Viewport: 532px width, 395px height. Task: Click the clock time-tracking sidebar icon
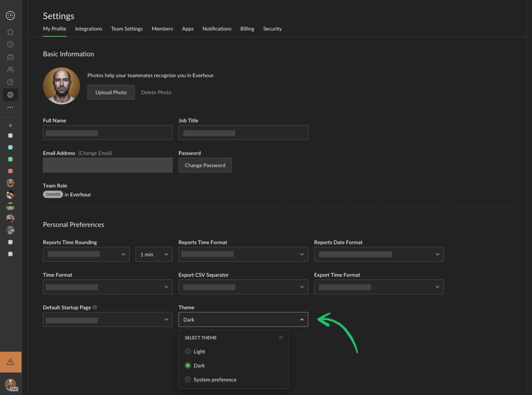tap(10, 45)
